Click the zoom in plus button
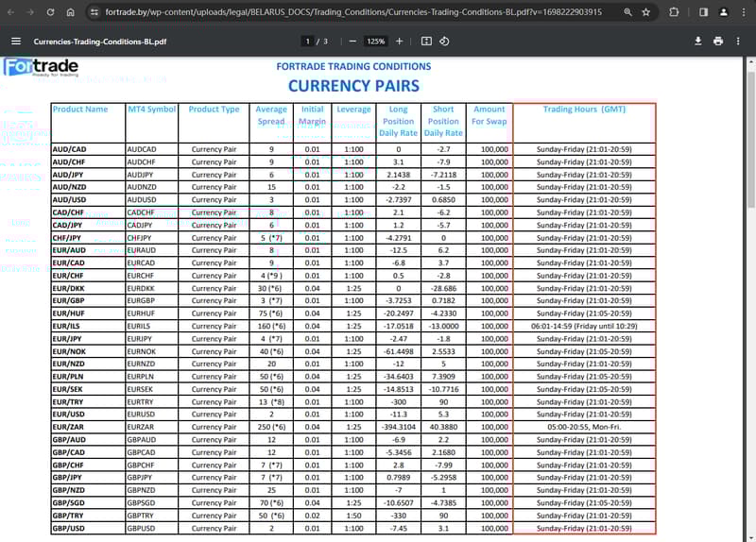756x542 pixels. [399, 42]
